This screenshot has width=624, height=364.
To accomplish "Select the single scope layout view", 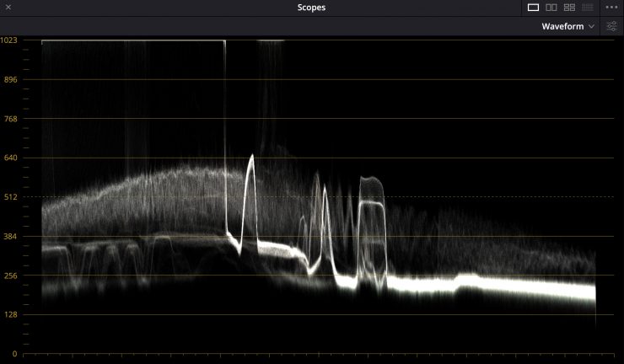I will coord(533,8).
